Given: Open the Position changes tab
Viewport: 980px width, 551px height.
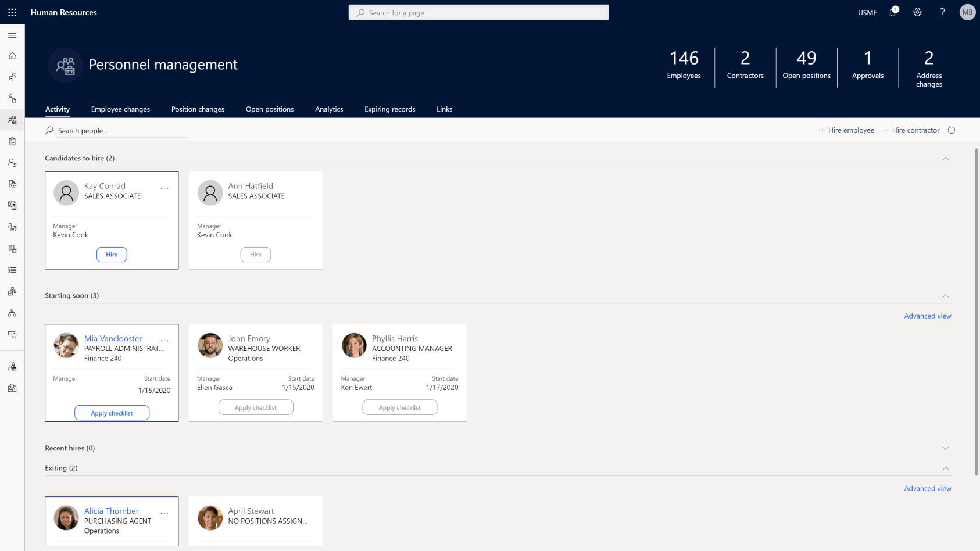Looking at the screenshot, I should click(x=198, y=109).
